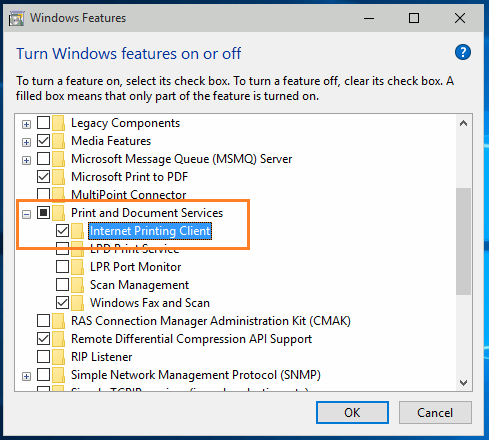Click OK to apply feature changes
The height and width of the screenshot is (440, 489).
pos(352,413)
